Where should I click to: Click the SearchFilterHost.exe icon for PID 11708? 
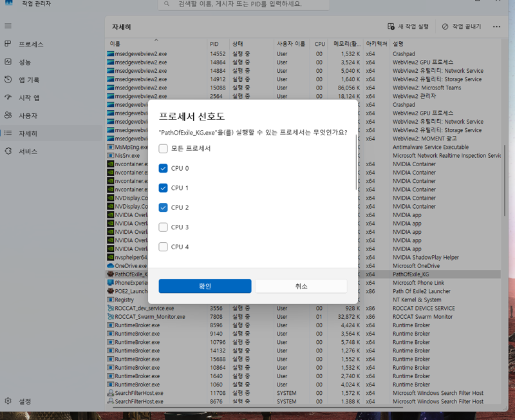pos(110,393)
